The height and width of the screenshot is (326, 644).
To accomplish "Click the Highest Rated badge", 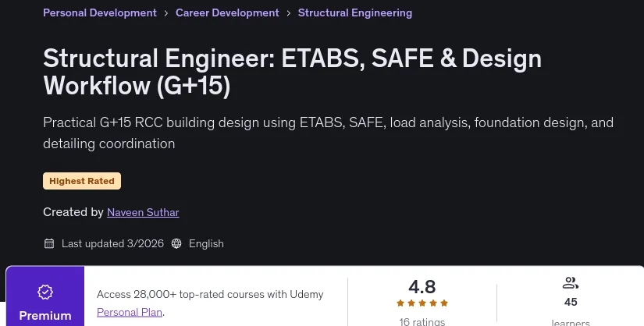I will [82, 181].
